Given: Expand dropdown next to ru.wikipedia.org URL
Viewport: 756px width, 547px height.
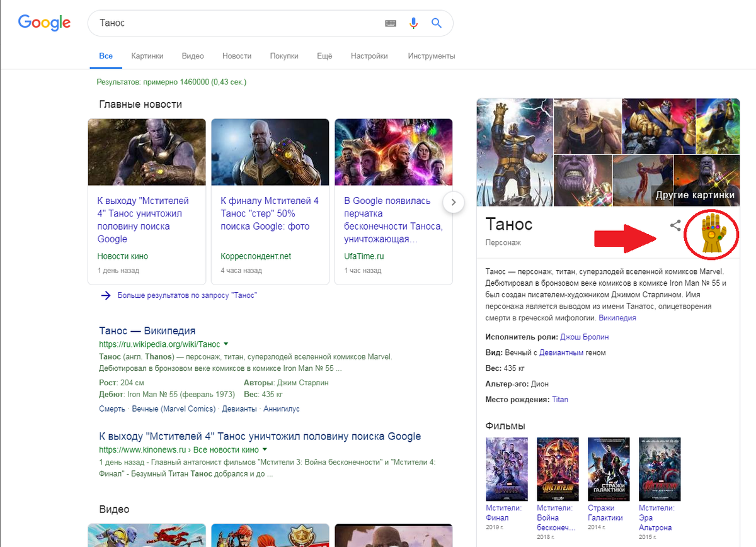Looking at the screenshot, I should (226, 344).
